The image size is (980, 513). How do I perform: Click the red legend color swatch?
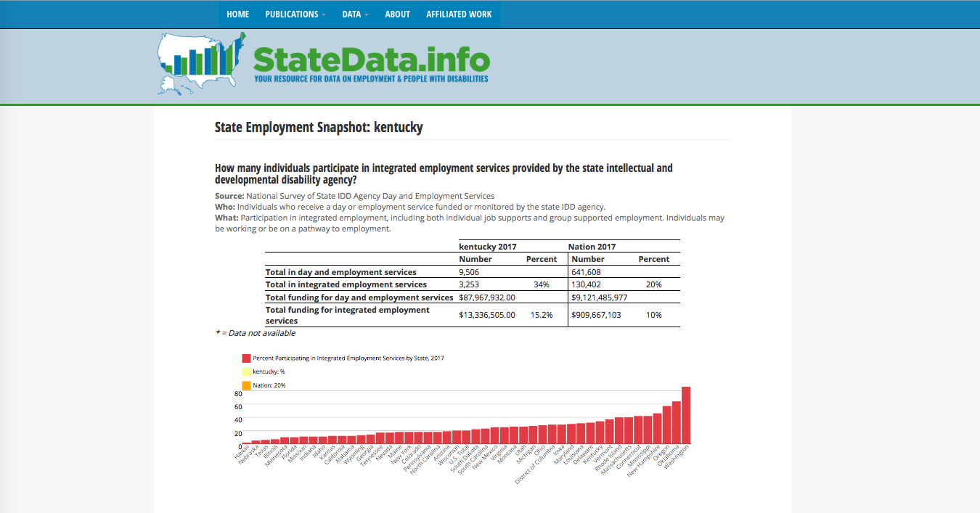coord(245,358)
